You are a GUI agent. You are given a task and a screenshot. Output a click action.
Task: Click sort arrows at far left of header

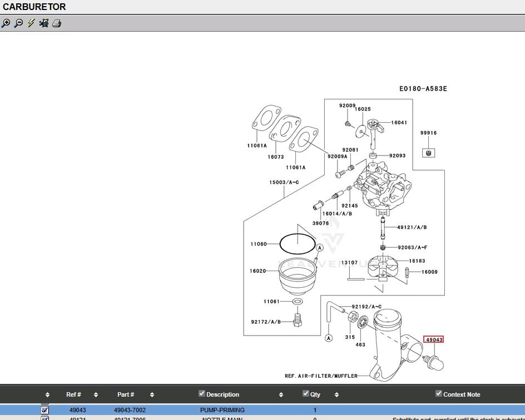tap(47, 395)
